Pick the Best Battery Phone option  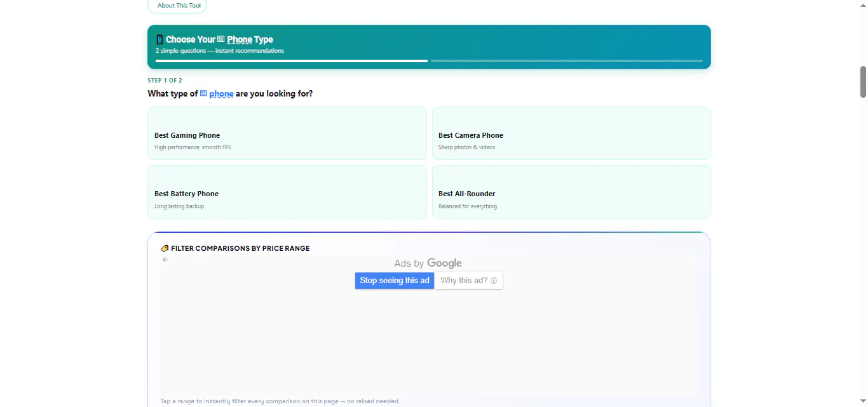point(287,192)
